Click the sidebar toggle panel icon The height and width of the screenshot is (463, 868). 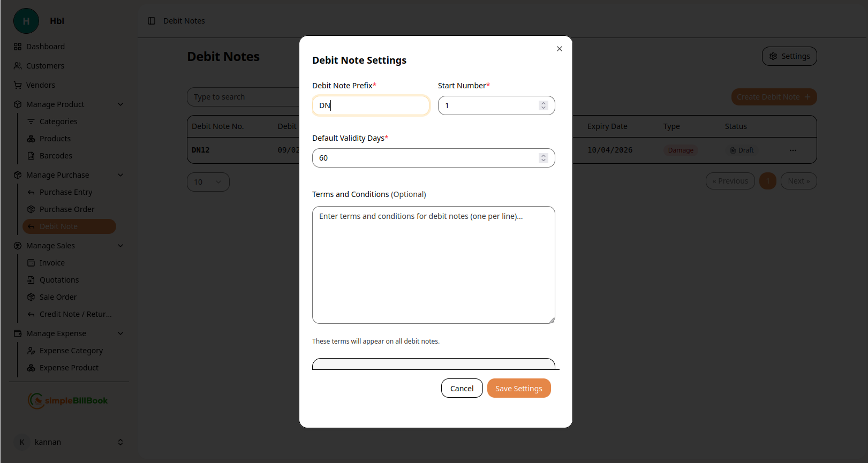pyautogui.click(x=152, y=21)
